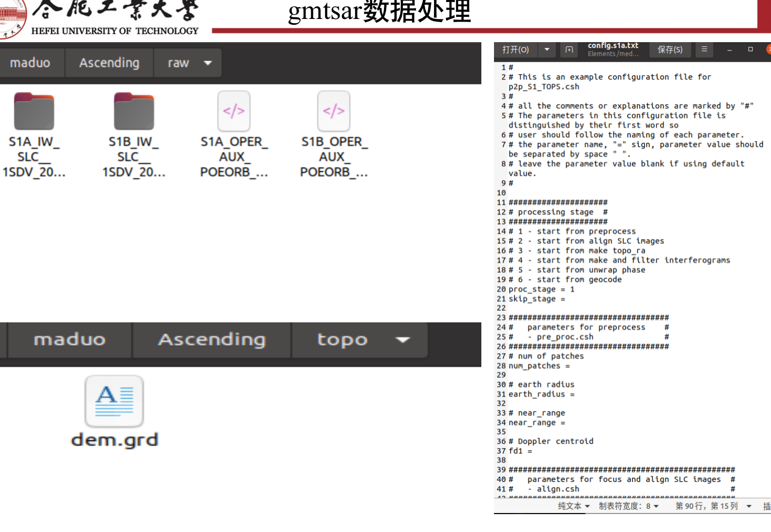Screen dimensions: 771x532
Task: Navigate to the maduo breadcrumb
Action: coord(31,63)
